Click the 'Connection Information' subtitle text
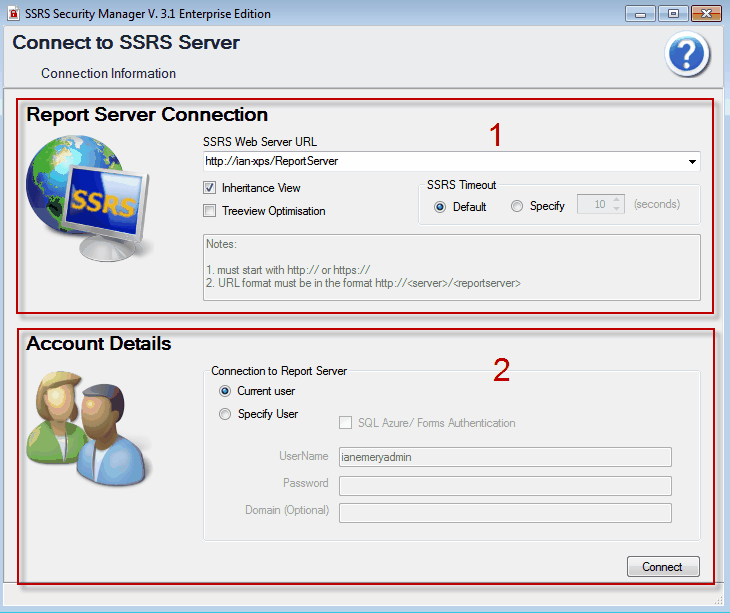 [108, 74]
